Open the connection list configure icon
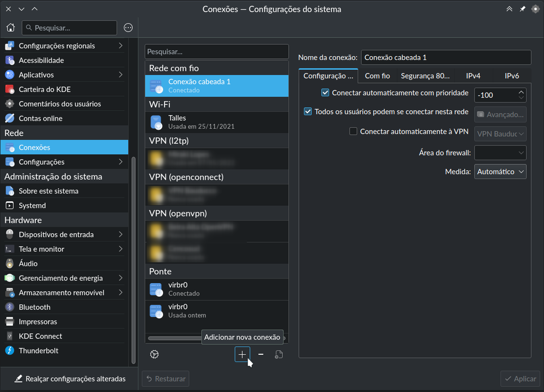This screenshot has height=392, width=544. pos(154,354)
